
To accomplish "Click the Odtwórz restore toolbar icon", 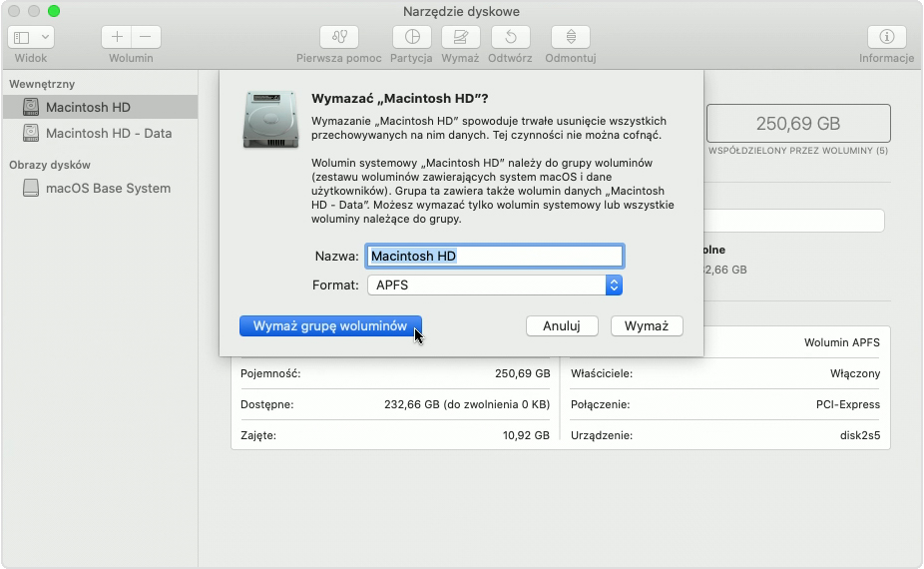I will point(511,37).
